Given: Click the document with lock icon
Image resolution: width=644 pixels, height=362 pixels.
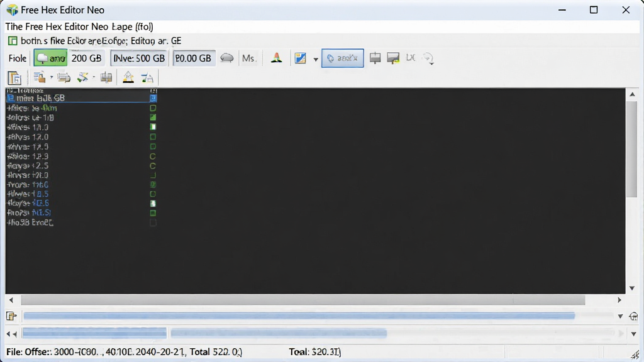Looking at the screenshot, I should click(40, 77).
